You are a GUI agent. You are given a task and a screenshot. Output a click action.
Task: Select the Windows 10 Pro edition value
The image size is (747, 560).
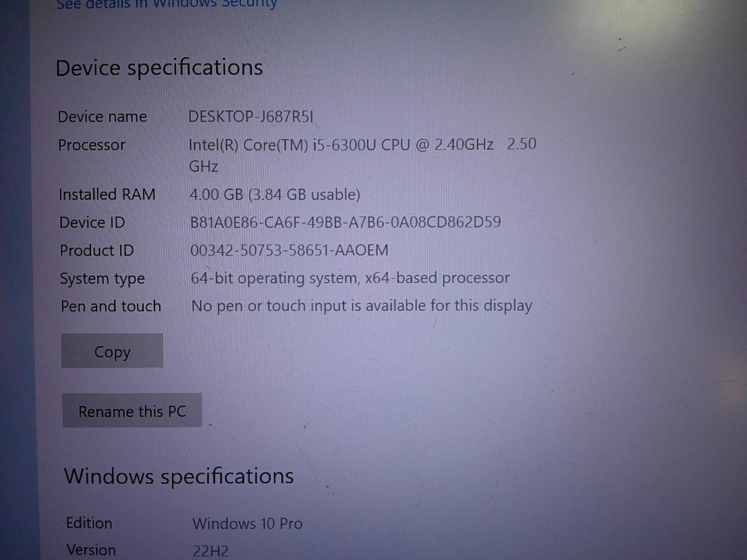tap(247, 523)
